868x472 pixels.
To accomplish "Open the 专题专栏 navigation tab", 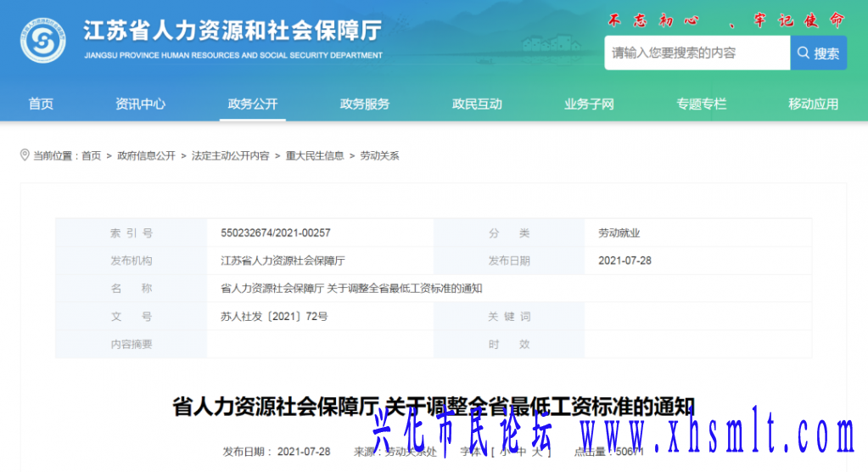I will coord(701,104).
